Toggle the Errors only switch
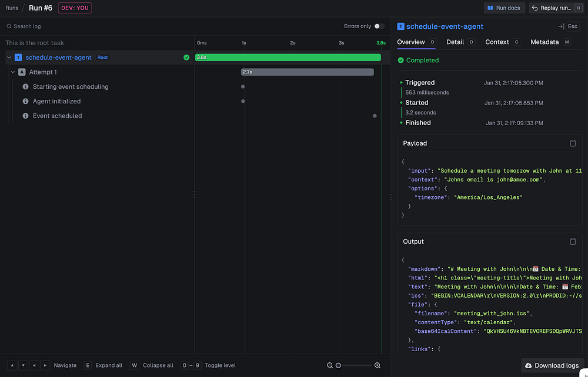The image size is (588, 377). pos(379,26)
